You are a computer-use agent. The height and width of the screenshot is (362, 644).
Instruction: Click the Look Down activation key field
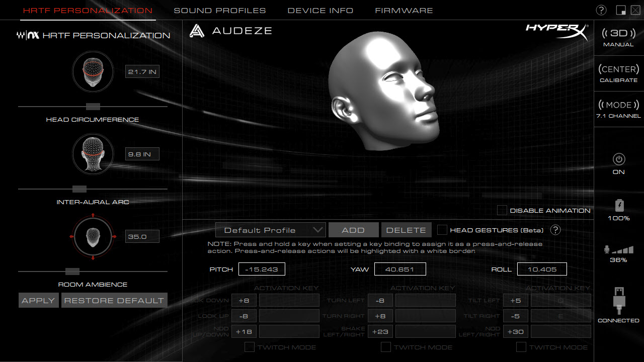(x=289, y=300)
